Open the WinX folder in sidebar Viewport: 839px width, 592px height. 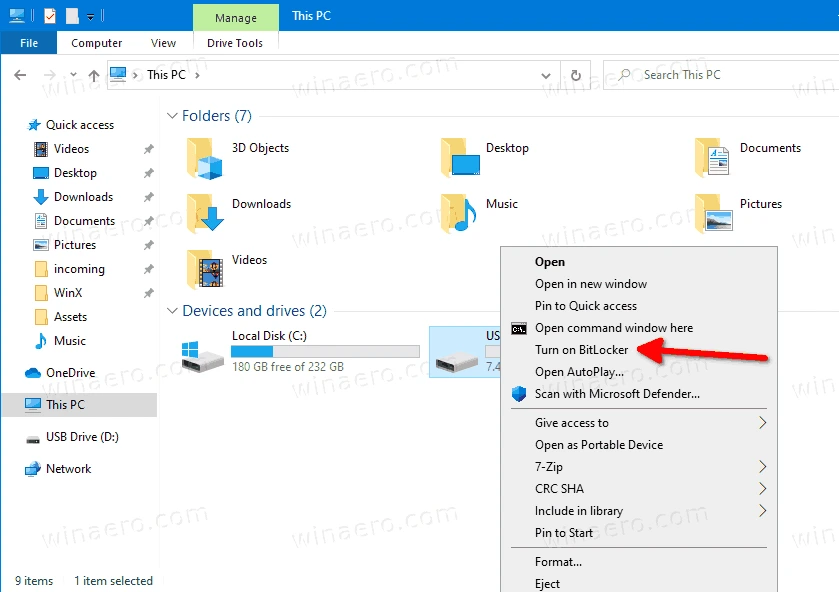[x=67, y=293]
